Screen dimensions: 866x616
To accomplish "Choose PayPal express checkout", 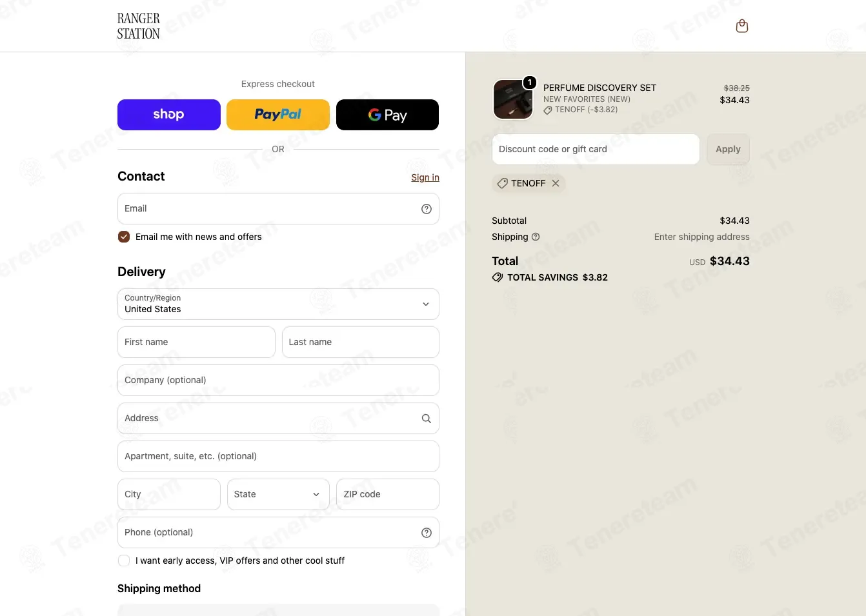I will 278,115.
